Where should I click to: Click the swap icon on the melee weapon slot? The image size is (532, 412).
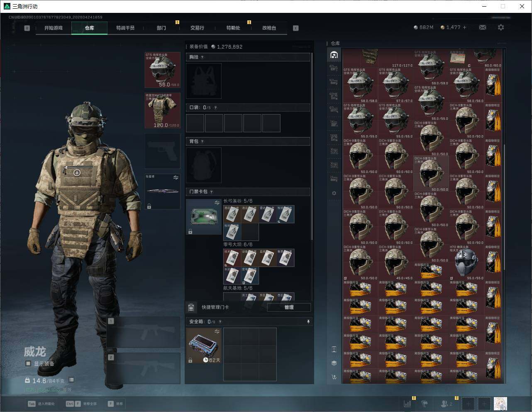click(x=176, y=178)
